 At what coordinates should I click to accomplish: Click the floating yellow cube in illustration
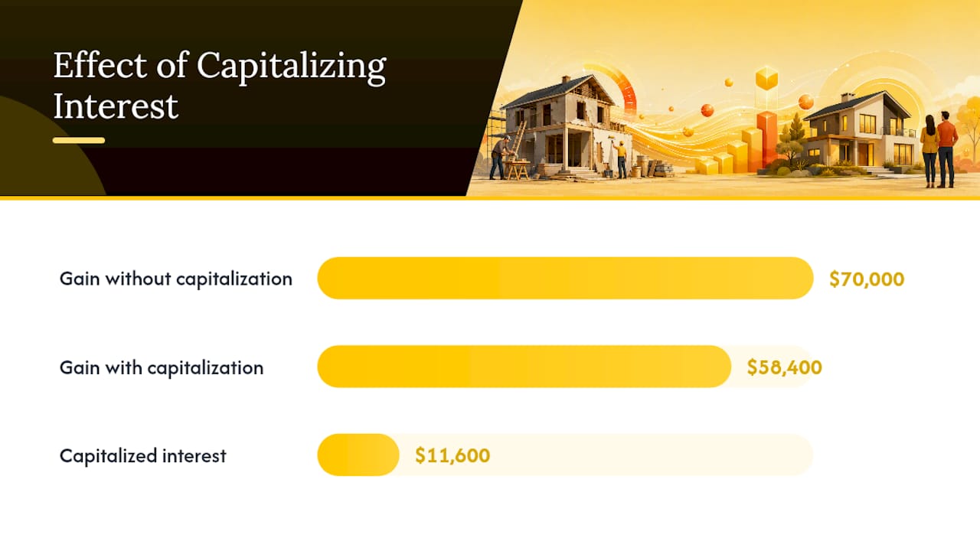766,78
